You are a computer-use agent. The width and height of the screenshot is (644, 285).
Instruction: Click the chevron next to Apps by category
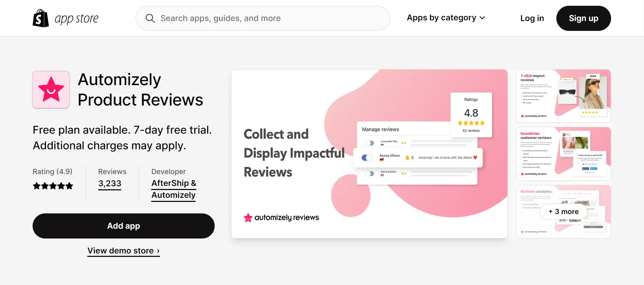[482, 18]
